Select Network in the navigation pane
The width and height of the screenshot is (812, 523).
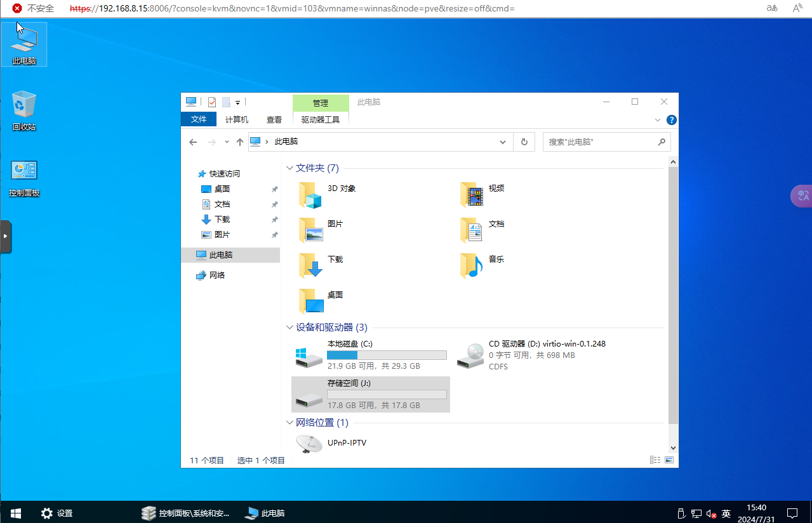coord(217,275)
